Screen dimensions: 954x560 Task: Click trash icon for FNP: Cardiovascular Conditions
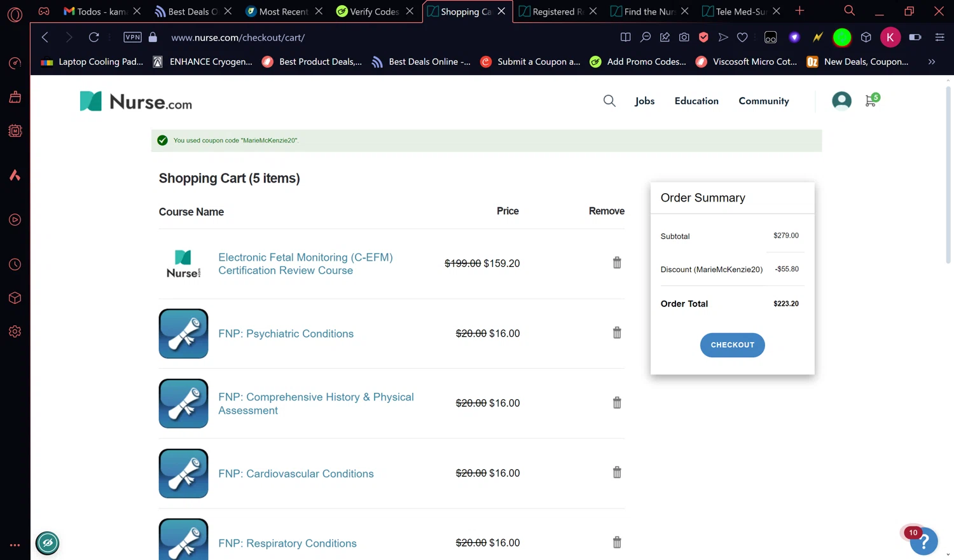tap(616, 473)
